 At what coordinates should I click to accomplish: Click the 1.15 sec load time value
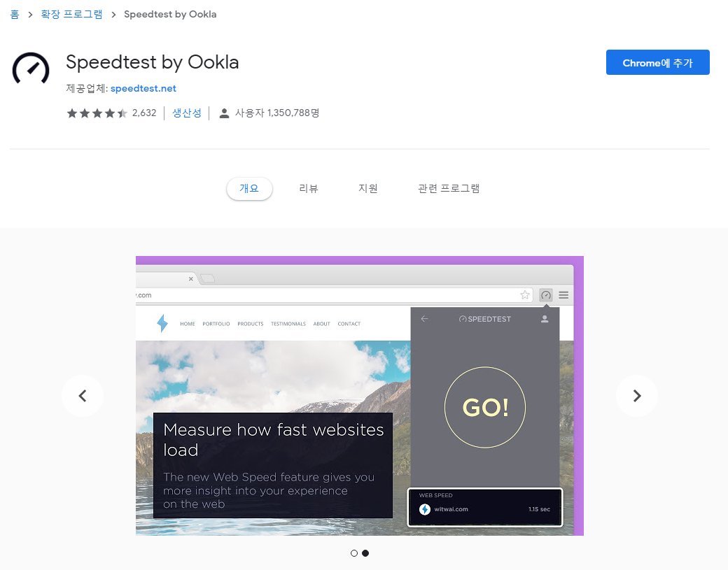coord(539,509)
